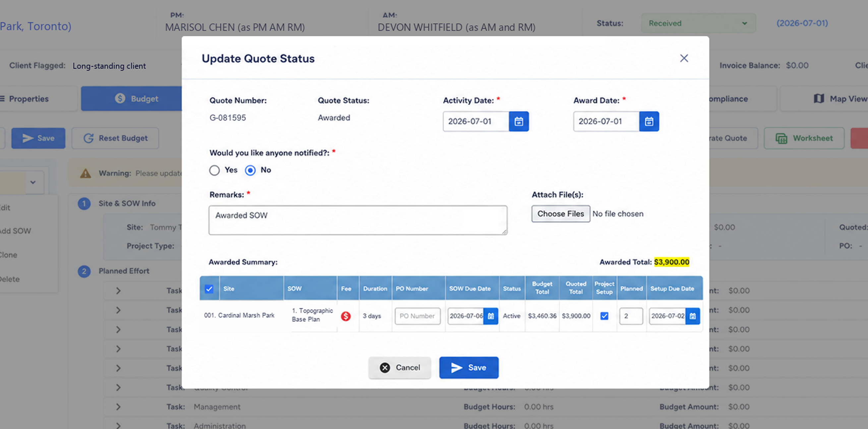Click the Site & SOW Info step 1 badge
The image size is (868, 429).
pyautogui.click(x=84, y=203)
